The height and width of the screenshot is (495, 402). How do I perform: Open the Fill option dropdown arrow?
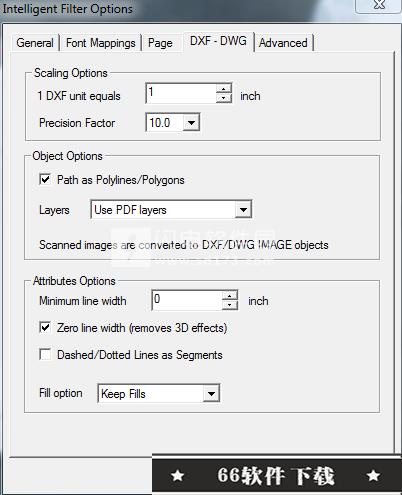pos(211,394)
